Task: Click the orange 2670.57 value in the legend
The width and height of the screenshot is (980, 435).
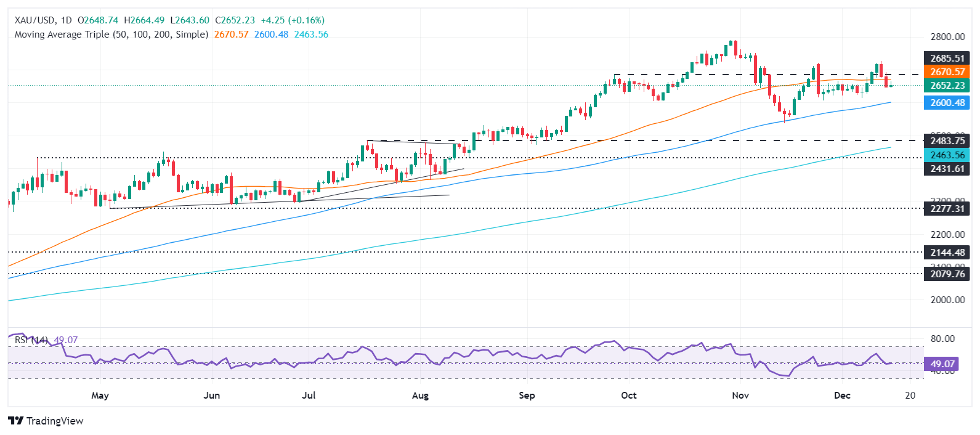Action: (x=231, y=35)
